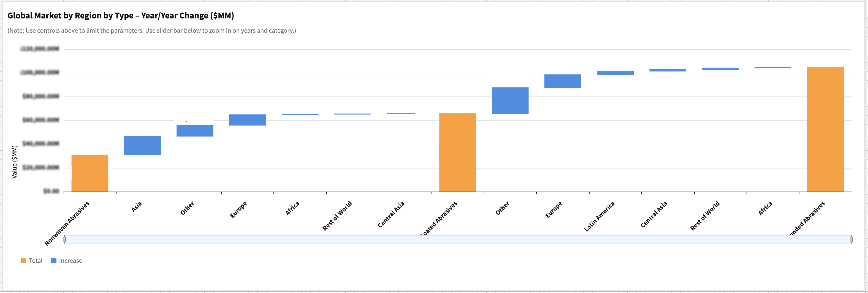The height and width of the screenshot is (293, 868).
Task: Click the Value ($MM) y-axis title
Action: click(x=14, y=161)
